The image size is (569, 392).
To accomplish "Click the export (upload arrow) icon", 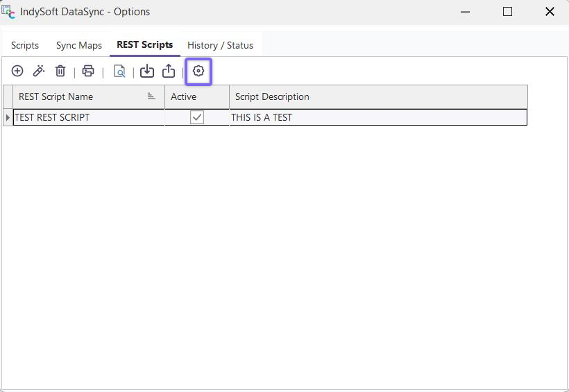I will click(x=169, y=71).
